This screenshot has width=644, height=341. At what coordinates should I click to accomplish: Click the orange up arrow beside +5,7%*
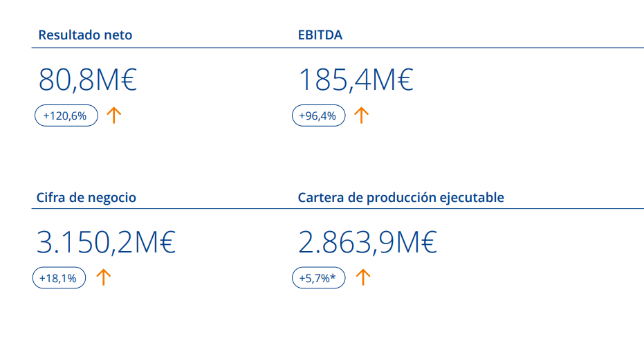(x=363, y=278)
